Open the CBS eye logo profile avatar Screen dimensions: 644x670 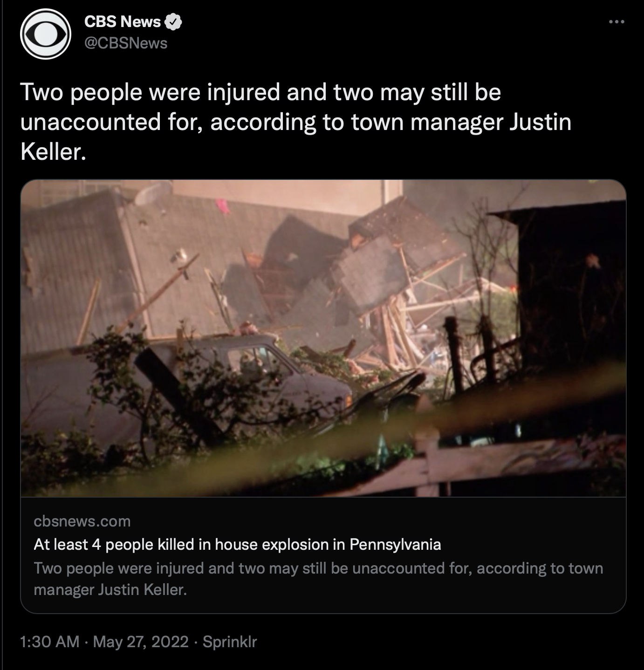[46, 34]
